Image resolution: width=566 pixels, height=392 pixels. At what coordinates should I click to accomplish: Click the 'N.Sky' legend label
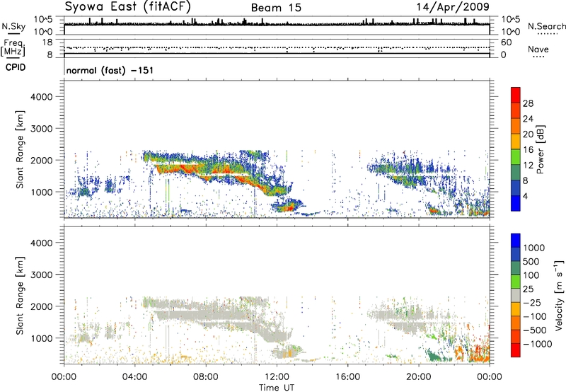point(13,26)
